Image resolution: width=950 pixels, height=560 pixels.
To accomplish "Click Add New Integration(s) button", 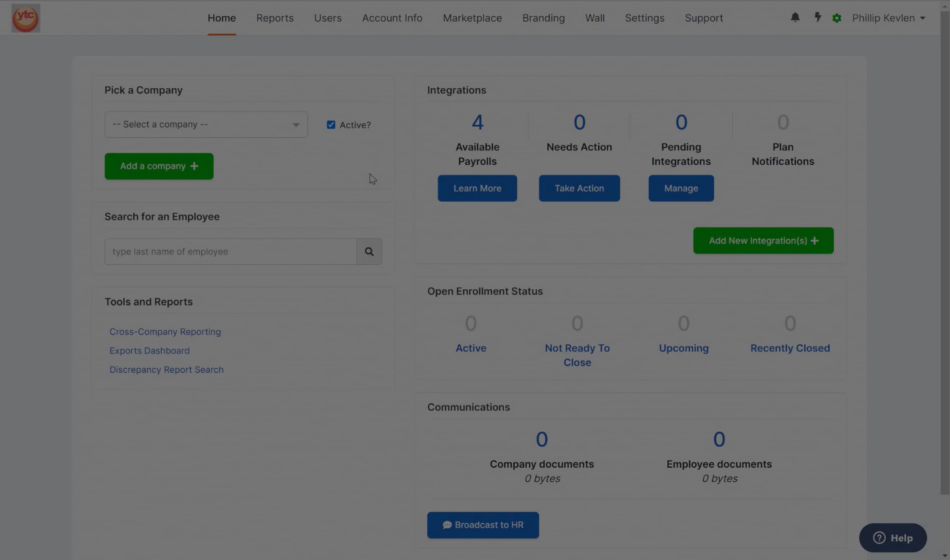I will (x=763, y=241).
